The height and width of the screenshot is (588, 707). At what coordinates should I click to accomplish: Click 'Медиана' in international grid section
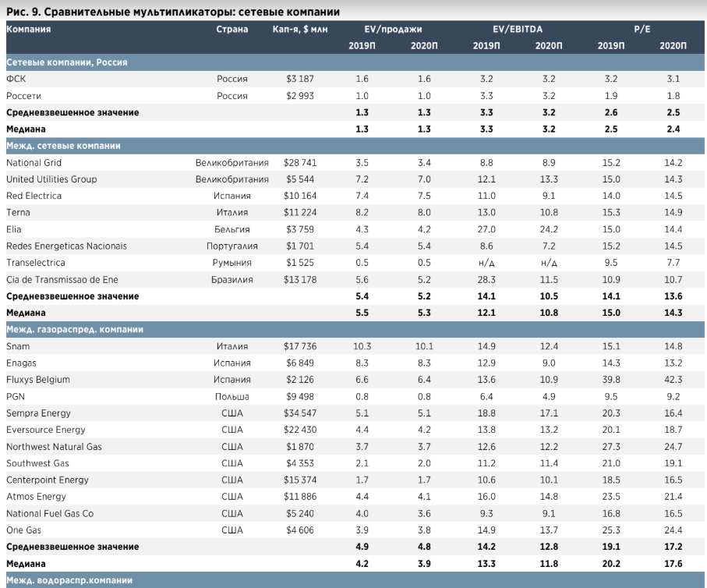26,313
